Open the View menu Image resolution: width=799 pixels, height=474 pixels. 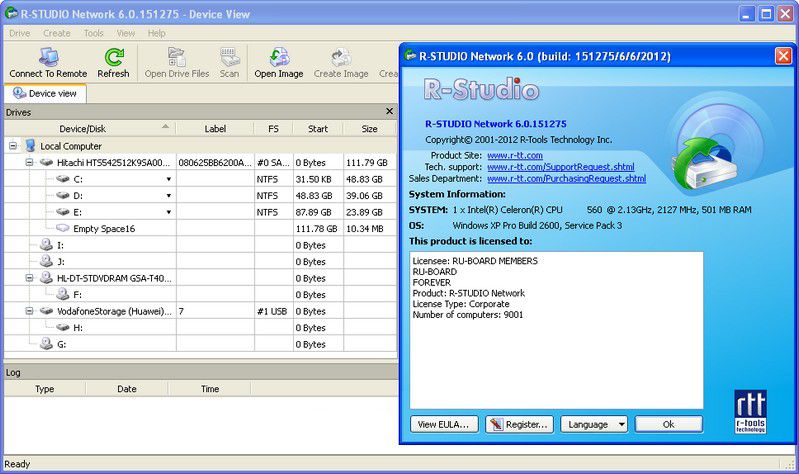[x=126, y=33]
